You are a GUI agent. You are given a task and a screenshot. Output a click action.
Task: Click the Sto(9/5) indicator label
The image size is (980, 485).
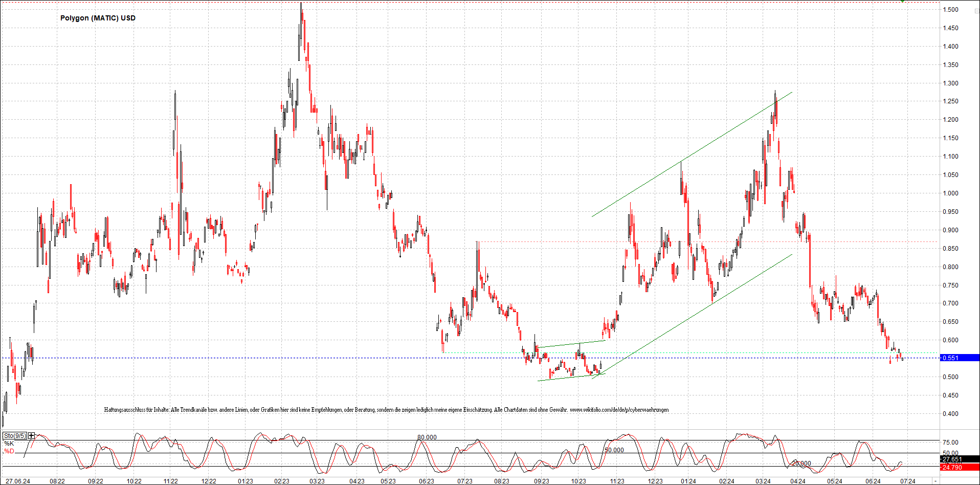pos(15,436)
